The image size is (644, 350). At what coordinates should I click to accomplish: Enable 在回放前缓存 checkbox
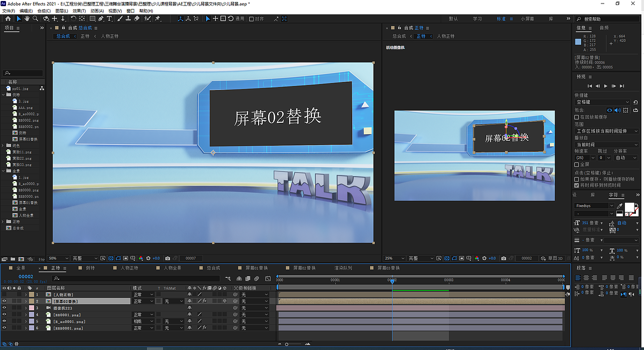(x=577, y=117)
